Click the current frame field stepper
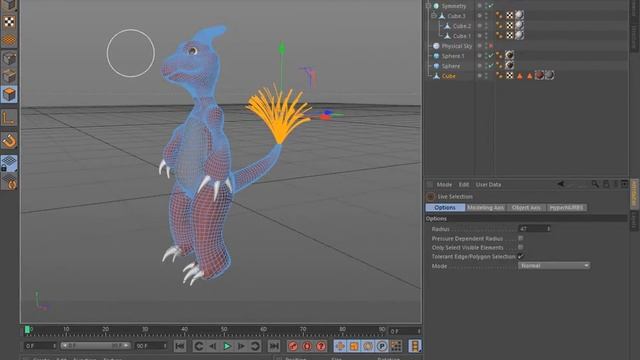 [418, 331]
